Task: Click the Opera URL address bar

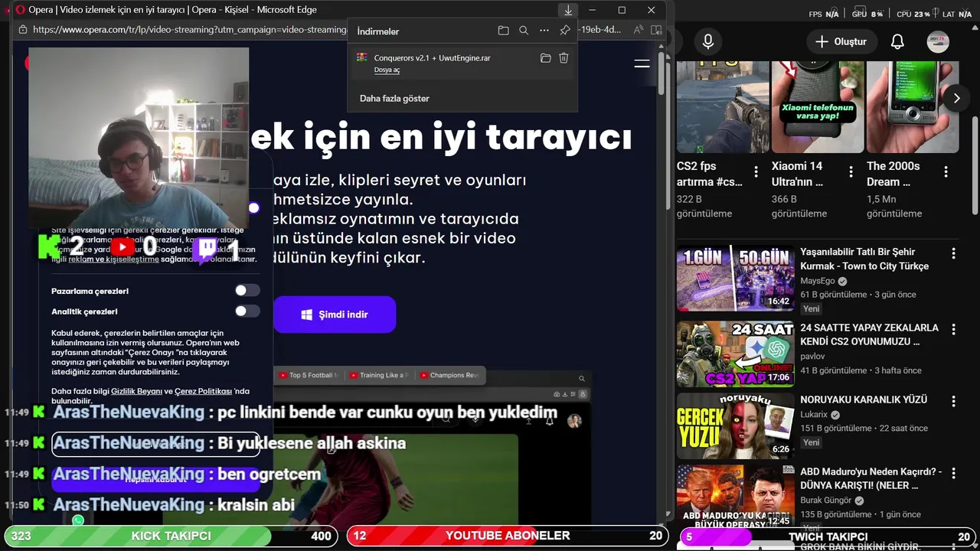Action: click(x=190, y=30)
